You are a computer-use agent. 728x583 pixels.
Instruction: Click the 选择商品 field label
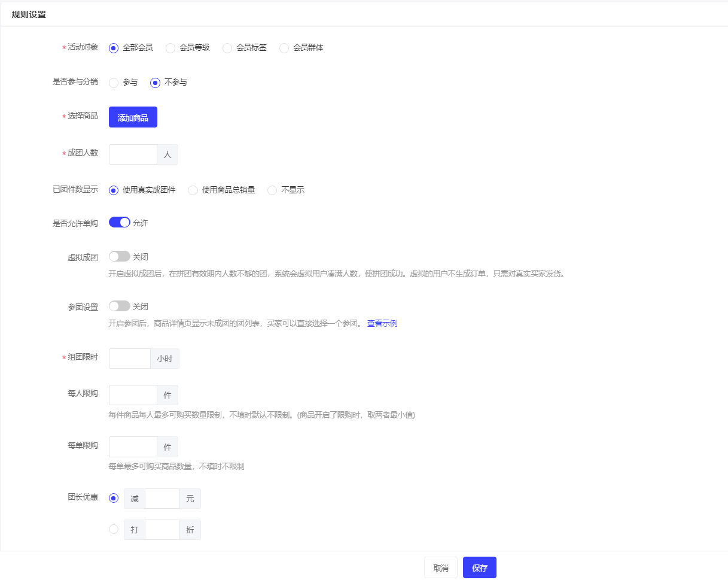(x=83, y=117)
